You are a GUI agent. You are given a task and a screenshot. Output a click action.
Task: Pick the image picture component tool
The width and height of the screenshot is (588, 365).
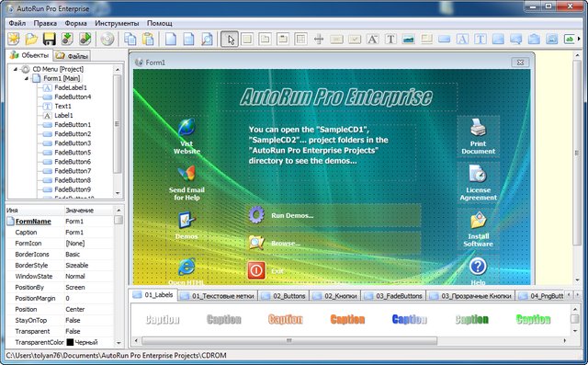coord(408,39)
